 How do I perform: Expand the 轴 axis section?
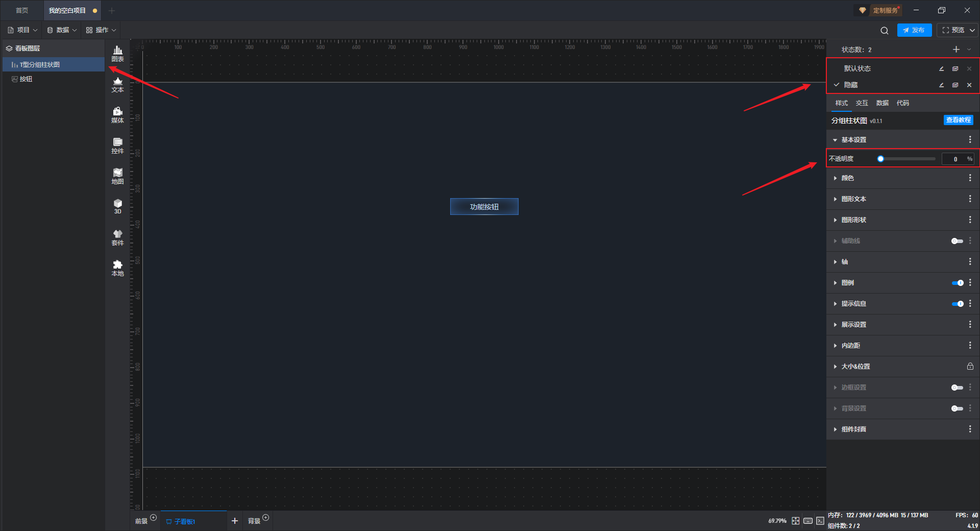(835, 262)
